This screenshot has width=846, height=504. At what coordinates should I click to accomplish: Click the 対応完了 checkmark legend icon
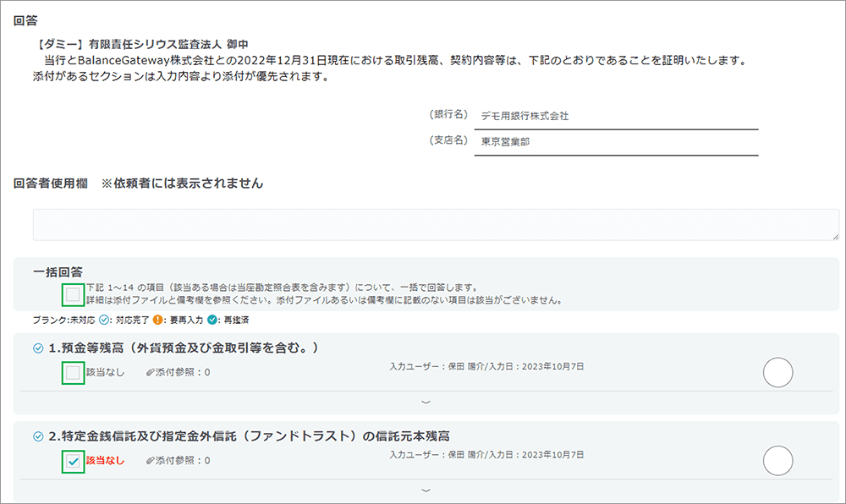point(104,320)
